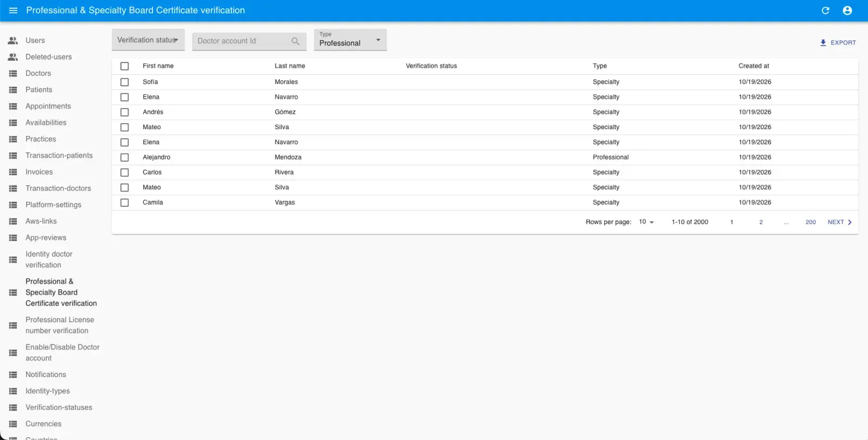
Task: Go to Transaction-patients menu item
Action: point(59,156)
